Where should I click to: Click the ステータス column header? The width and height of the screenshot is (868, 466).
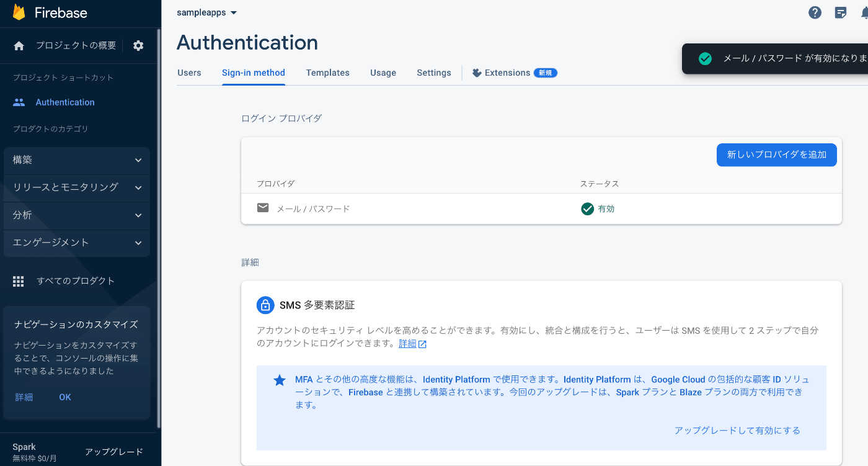tap(600, 184)
